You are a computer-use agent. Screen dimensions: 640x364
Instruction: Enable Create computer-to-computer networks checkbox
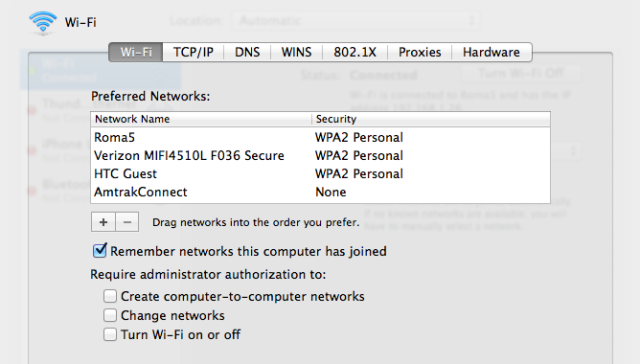[110, 296]
